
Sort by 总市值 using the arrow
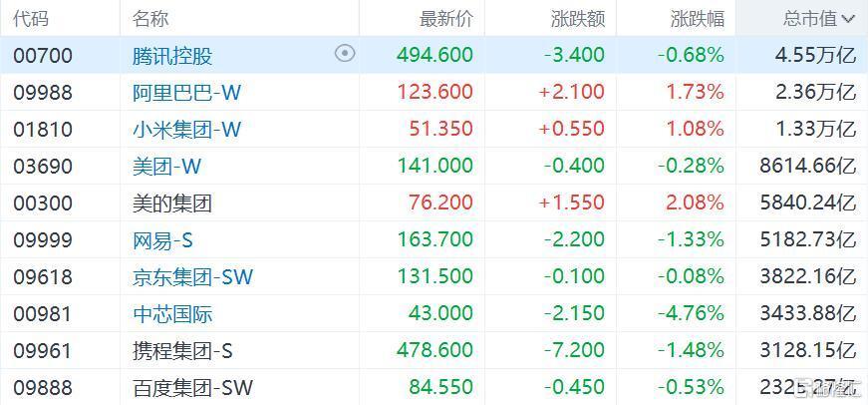pyautogui.click(x=848, y=19)
